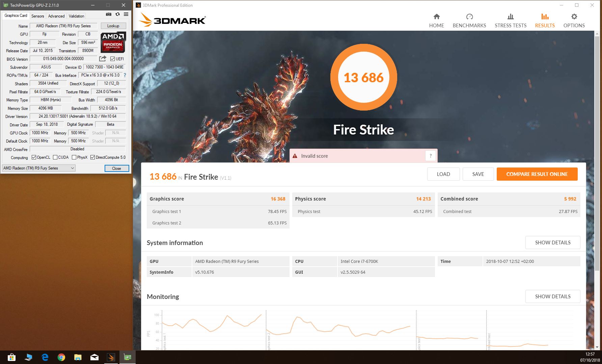This screenshot has height=364, width=602.
Task: Switch to Graphics Card tab
Action: click(16, 16)
